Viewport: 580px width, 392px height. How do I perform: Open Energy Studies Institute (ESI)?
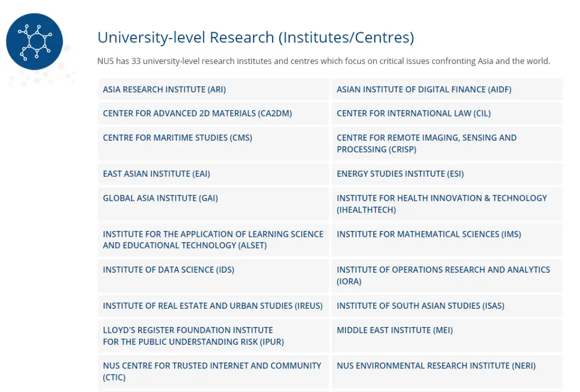tap(400, 174)
